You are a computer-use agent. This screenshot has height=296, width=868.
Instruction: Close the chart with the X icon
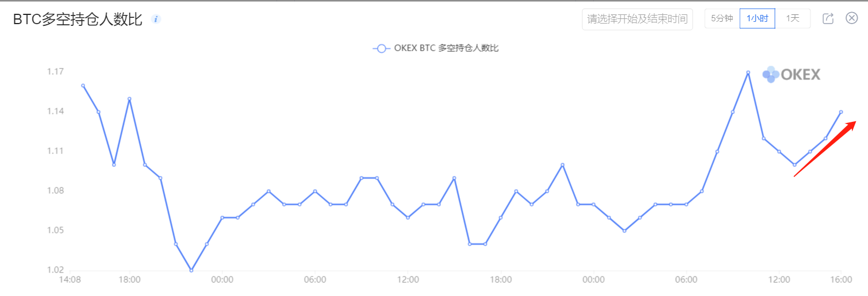(x=852, y=18)
